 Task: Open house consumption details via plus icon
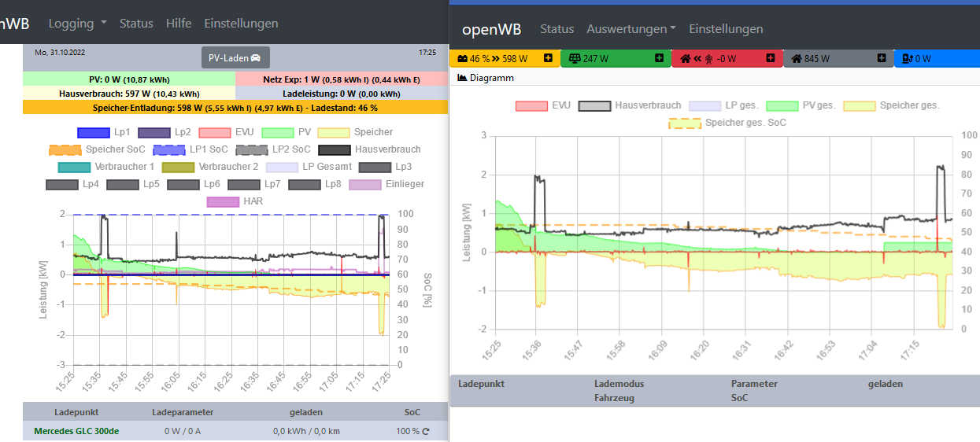tap(882, 58)
